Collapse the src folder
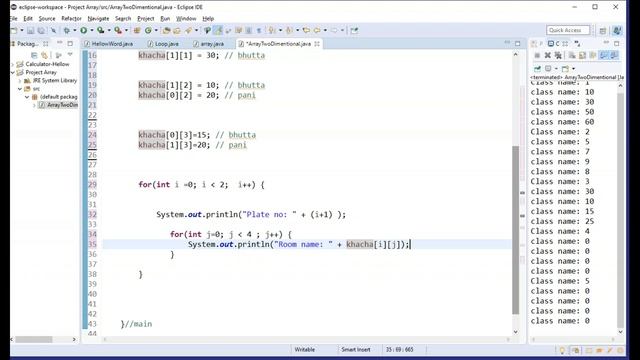Viewport: 640px width, 360px height. (x=20, y=89)
